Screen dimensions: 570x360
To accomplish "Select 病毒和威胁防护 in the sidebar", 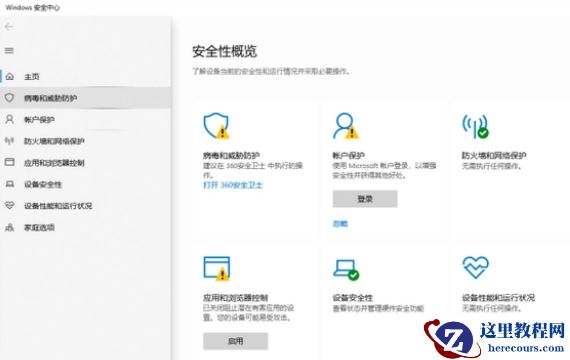I will click(85, 98).
